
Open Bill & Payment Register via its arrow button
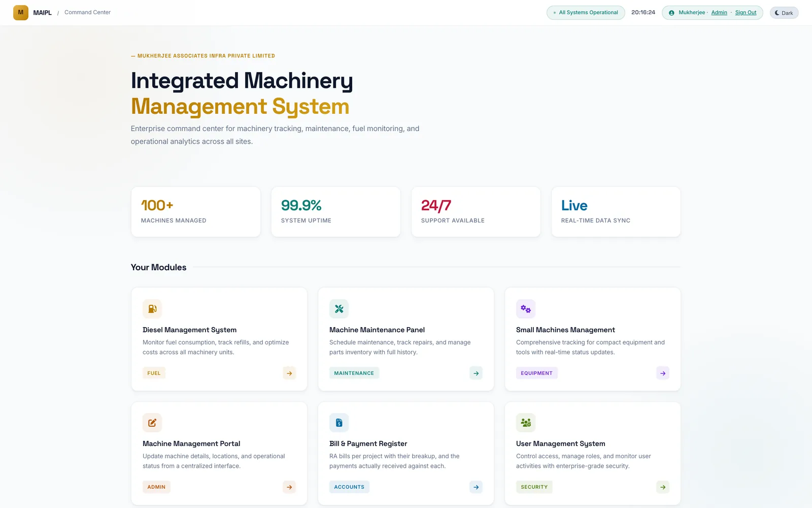pos(476,487)
